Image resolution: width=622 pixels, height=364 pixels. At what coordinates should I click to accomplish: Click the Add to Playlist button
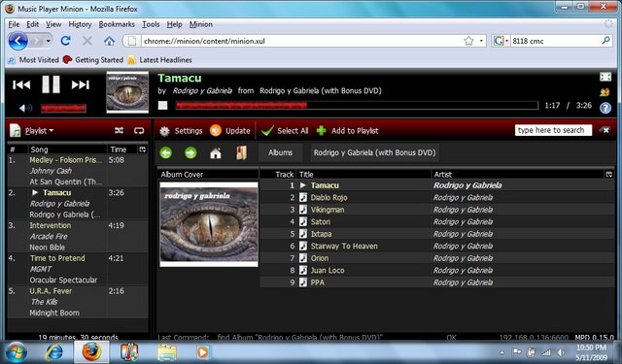pos(348,131)
